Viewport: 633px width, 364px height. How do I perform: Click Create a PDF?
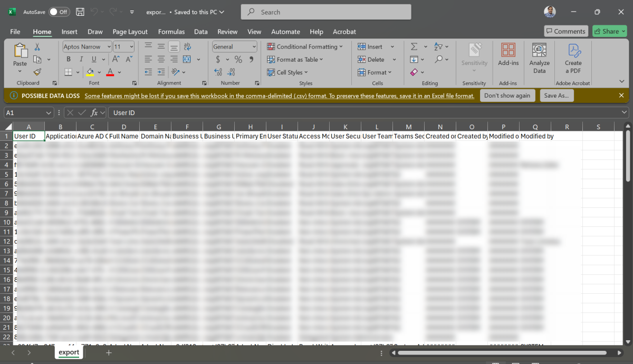pos(573,58)
